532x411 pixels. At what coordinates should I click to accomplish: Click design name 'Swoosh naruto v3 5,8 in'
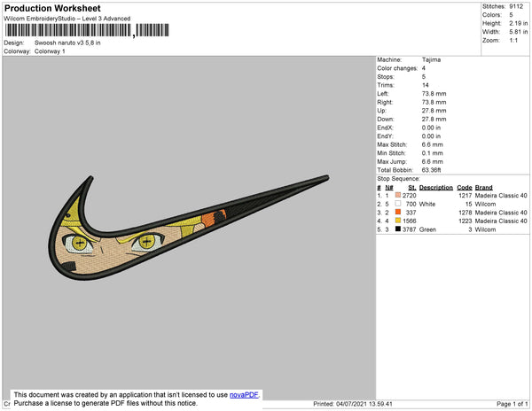click(x=67, y=43)
